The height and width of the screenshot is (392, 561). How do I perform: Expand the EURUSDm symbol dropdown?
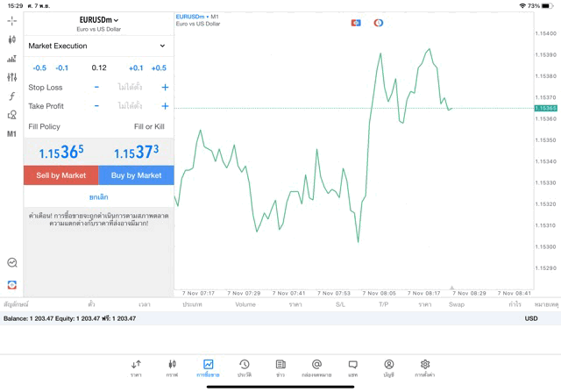click(98, 19)
